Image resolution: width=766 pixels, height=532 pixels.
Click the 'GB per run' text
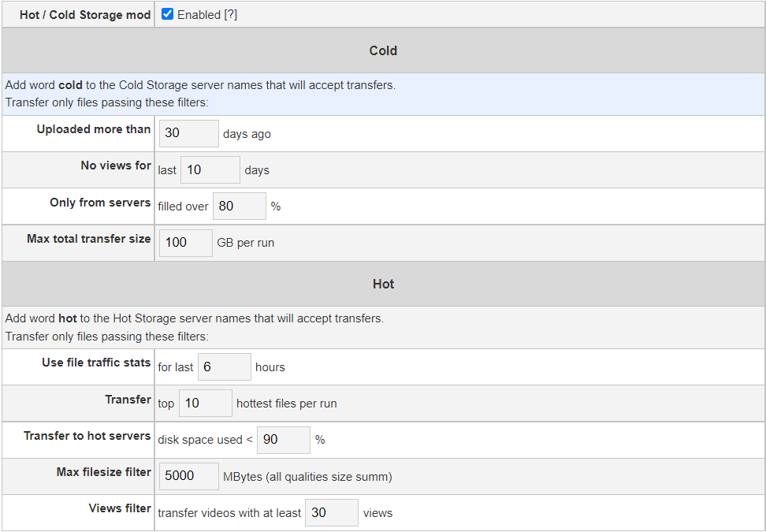[x=245, y=243]
